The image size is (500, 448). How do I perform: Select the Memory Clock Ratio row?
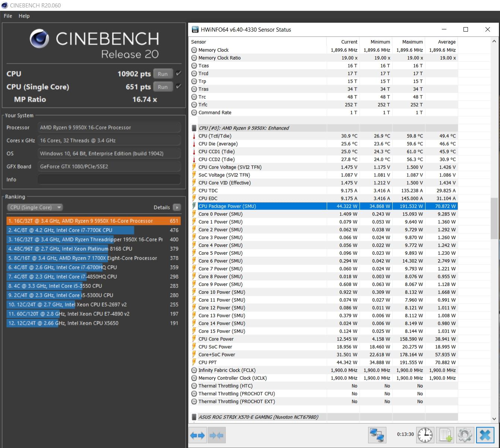[324, 58]
